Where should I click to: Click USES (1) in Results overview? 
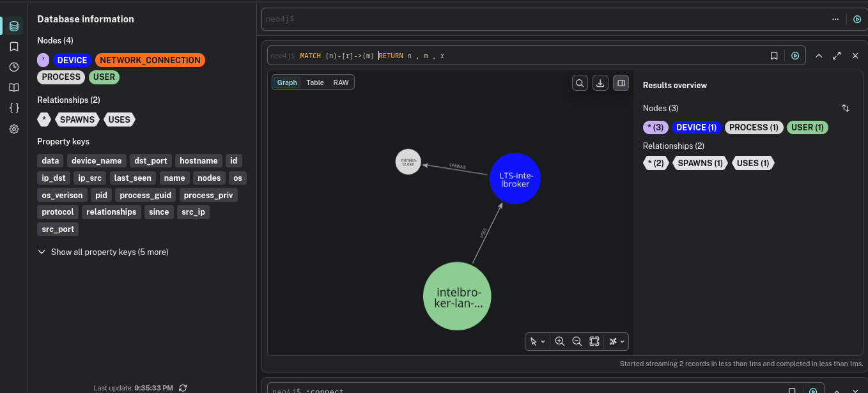tap(753, 163)
